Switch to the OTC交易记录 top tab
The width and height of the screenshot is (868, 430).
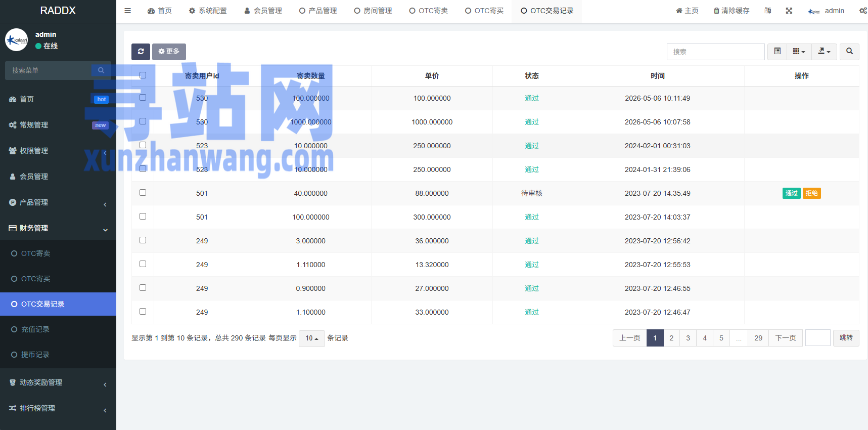tap(547, 11)
